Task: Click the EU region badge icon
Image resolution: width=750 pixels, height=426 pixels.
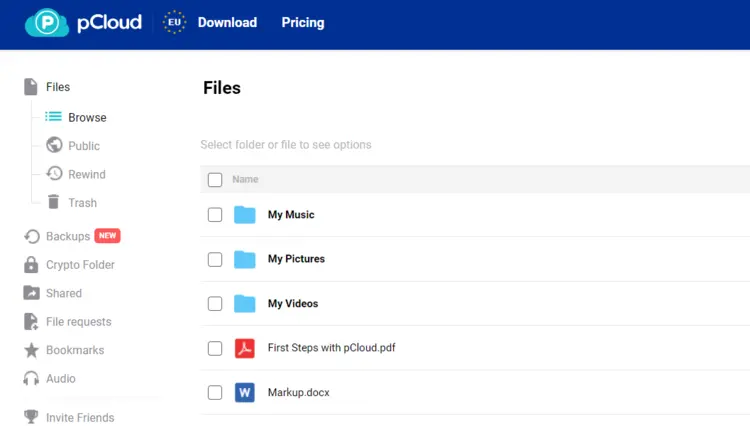Action: (174, 22)
